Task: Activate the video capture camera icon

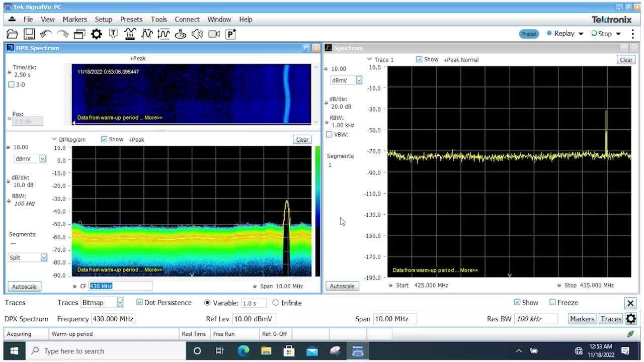Action: pos(213,34)
